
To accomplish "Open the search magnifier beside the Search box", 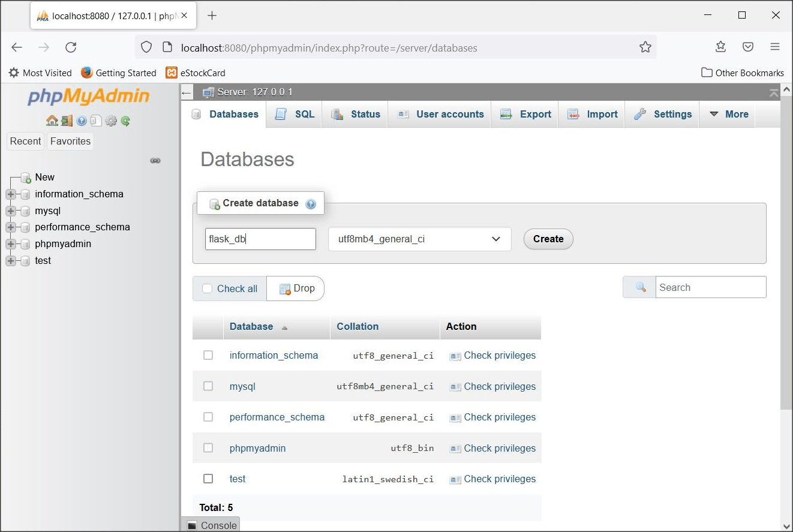I will pyautogui.click(x=638, y=287).
